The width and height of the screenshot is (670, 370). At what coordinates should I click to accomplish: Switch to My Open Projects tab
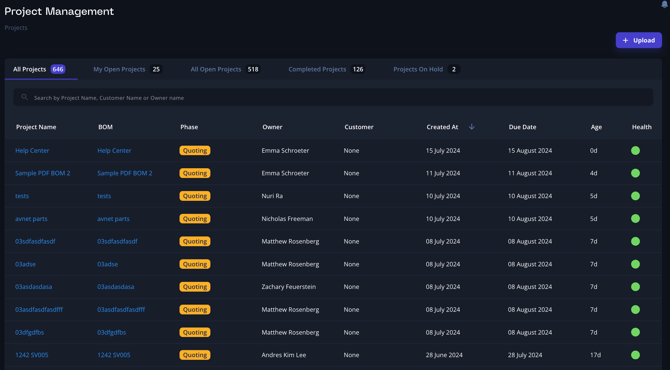[127, 69]
